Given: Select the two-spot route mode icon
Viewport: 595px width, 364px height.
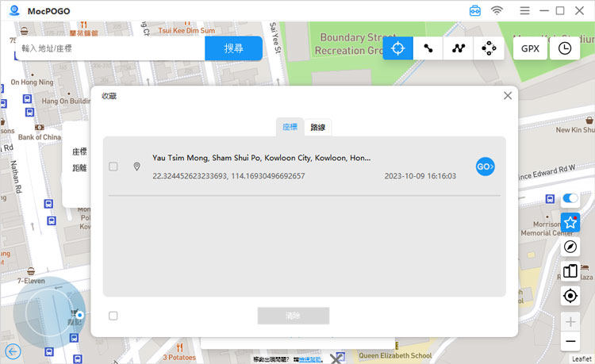Looking at the screenshot, I should coord(428,48).
